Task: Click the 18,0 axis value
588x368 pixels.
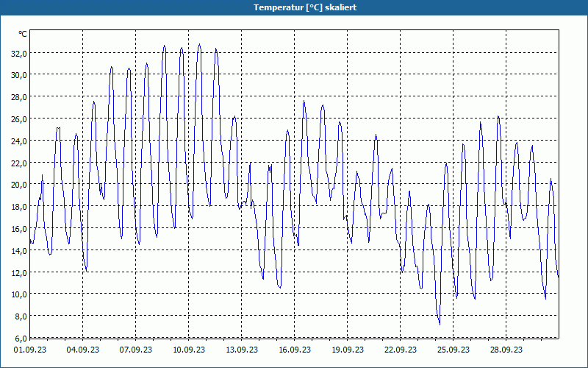Action: coord(19,207)
